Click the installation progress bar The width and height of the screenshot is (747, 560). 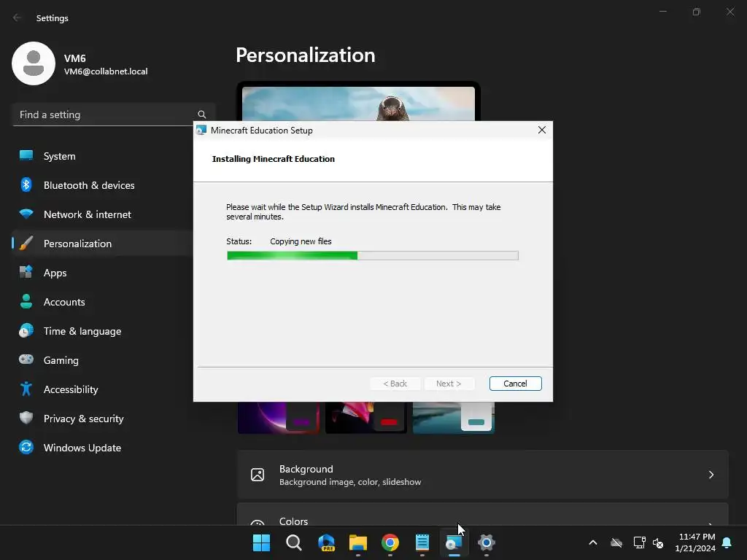[x=373, y=256]
